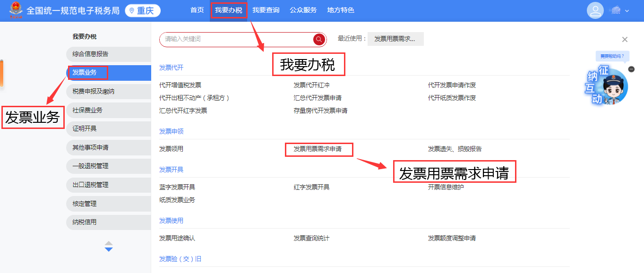Expand the user account dropdown chevron
644x273 pixels.
tap(627, 11)
